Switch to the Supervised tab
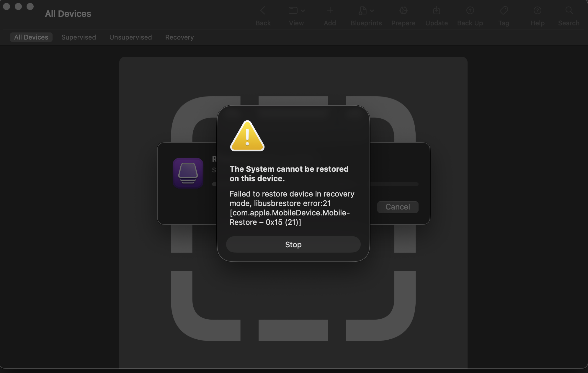The width and height of the screenshot is (588, 373). [79, 37]
